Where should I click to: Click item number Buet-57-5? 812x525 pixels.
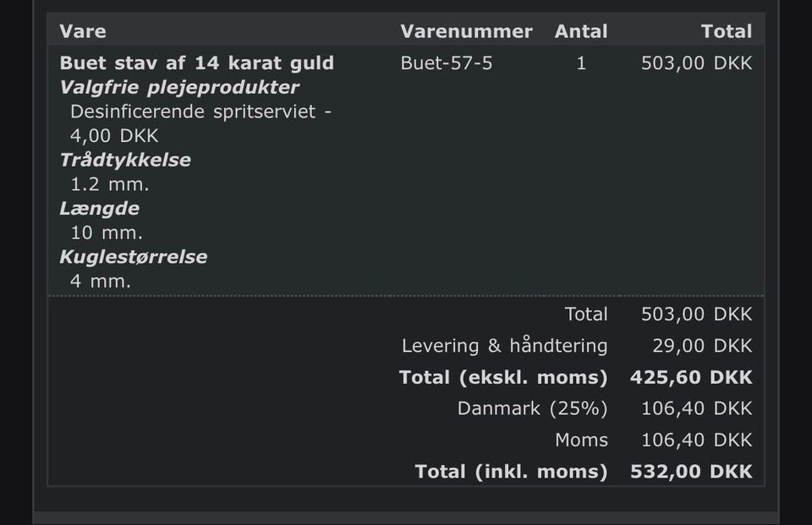[x=446, y=63]
